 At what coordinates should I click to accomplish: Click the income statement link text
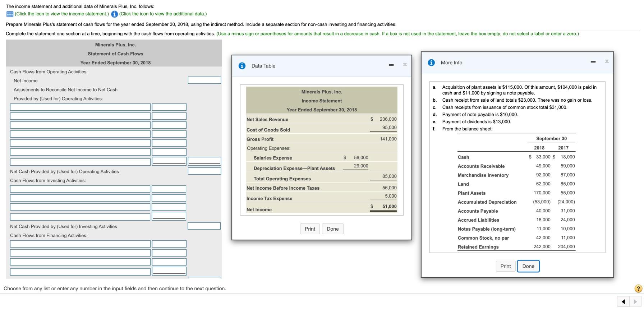(62, 14)
